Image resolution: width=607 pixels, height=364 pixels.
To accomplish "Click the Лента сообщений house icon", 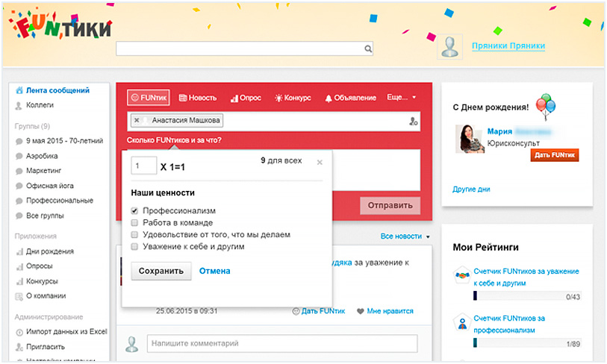I will [19, 90].
